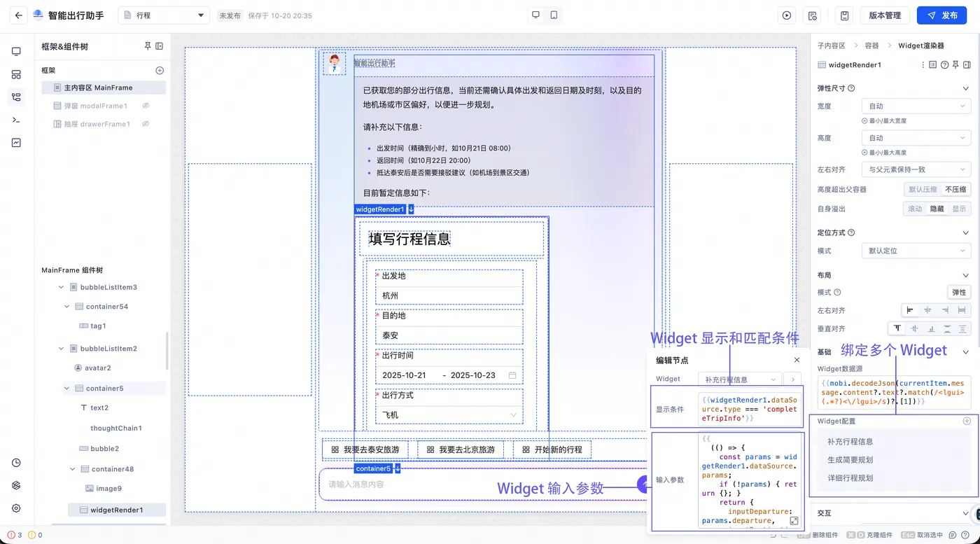Open the 行程 page dropdown
Viewport: 980px width, 544px height.
tap(164, 15)
